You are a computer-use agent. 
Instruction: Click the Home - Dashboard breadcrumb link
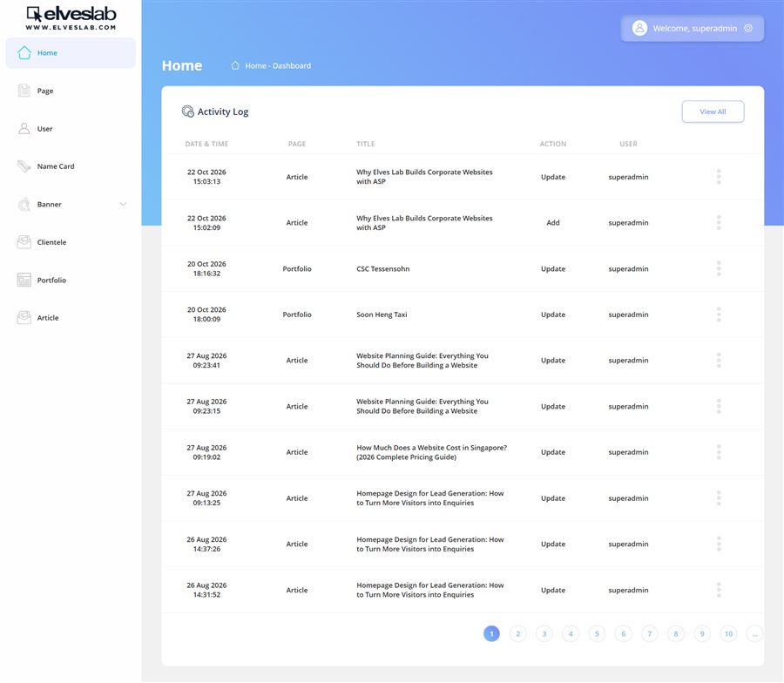click(x=278, y=65)
